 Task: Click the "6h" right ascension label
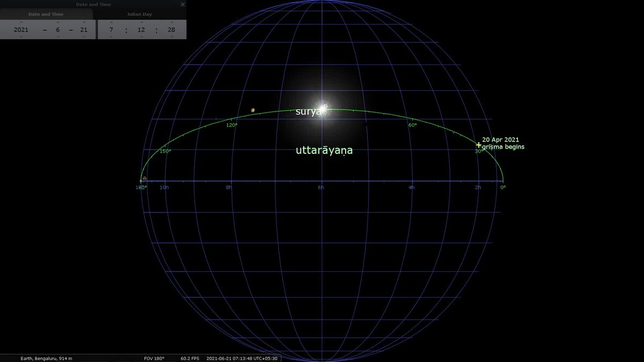pyautogui.click(x=321, y=188)
